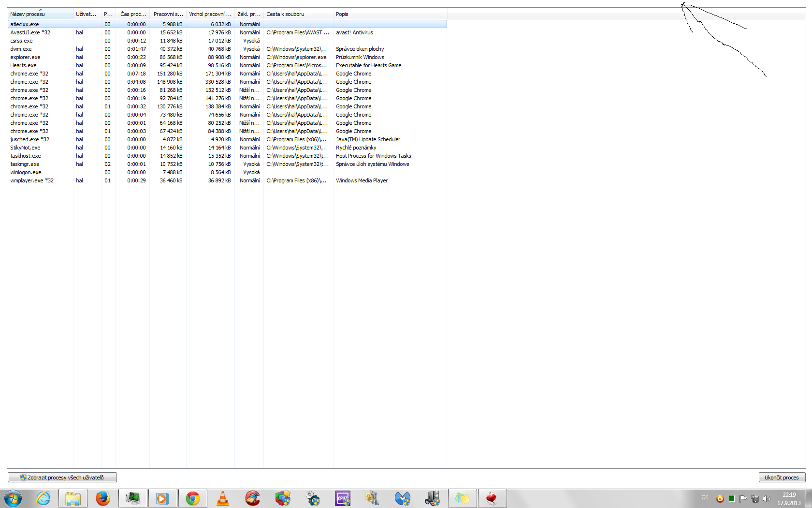The height and width of the screenshot is (508, 812).
Task: Click the colored cubes icon in taskbar
Action: tap(283, 498)
